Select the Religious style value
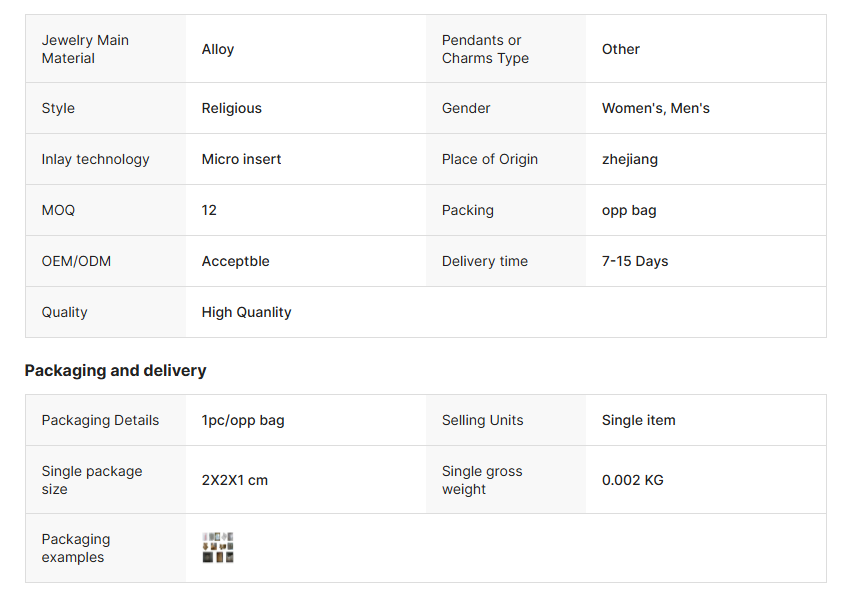This screenshot has width=843, height=594. coord(231,108)
